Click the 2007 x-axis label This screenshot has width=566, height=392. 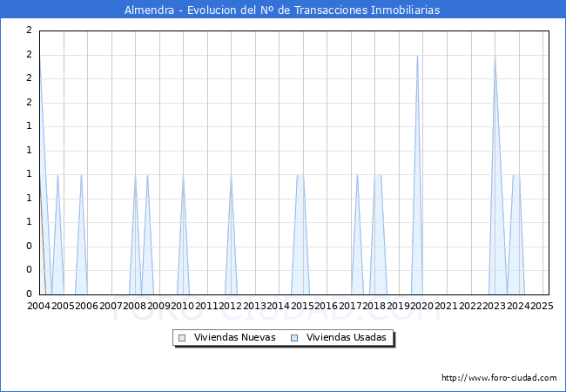(x=111, y=306)
